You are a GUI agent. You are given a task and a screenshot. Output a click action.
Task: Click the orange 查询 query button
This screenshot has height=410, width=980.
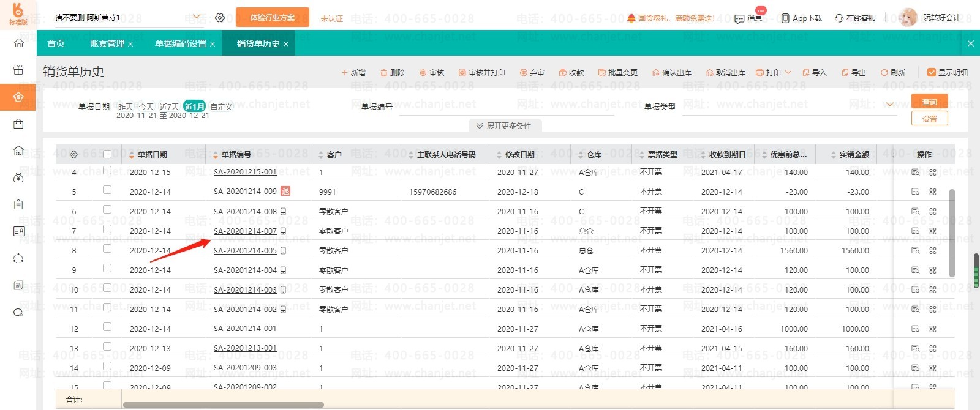coord(929,102)
